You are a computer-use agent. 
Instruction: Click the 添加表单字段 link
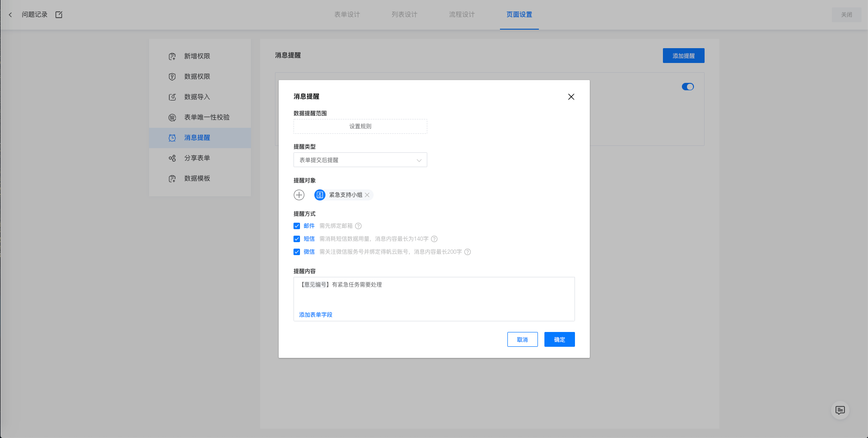pos(316,315)
